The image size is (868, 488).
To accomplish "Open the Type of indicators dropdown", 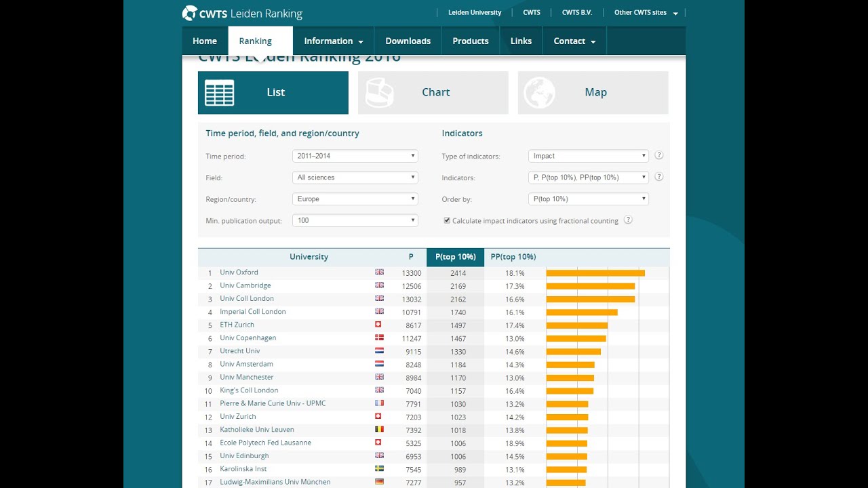I will (x=589, y=156).
